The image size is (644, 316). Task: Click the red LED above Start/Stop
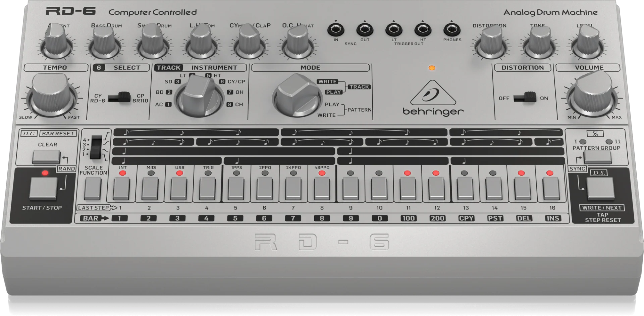45,173
